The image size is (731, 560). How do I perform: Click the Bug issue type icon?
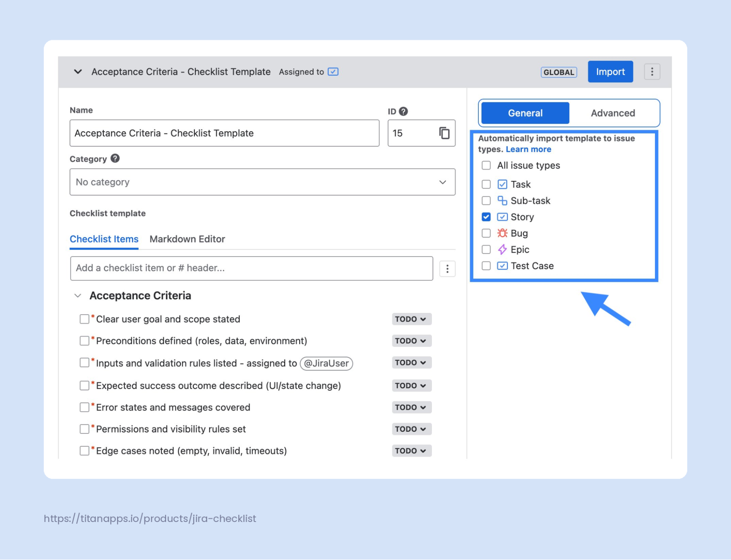(x=502, y=233)
